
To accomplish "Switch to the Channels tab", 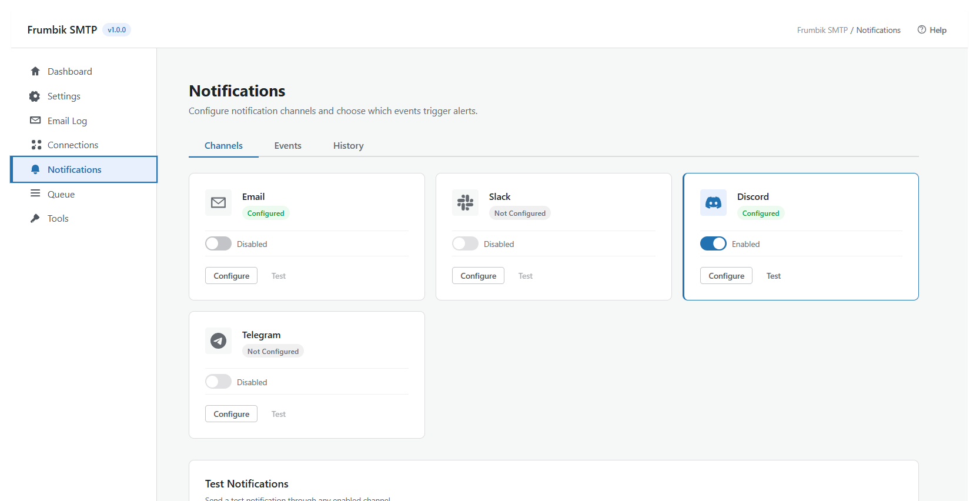I will pos(223,146).
